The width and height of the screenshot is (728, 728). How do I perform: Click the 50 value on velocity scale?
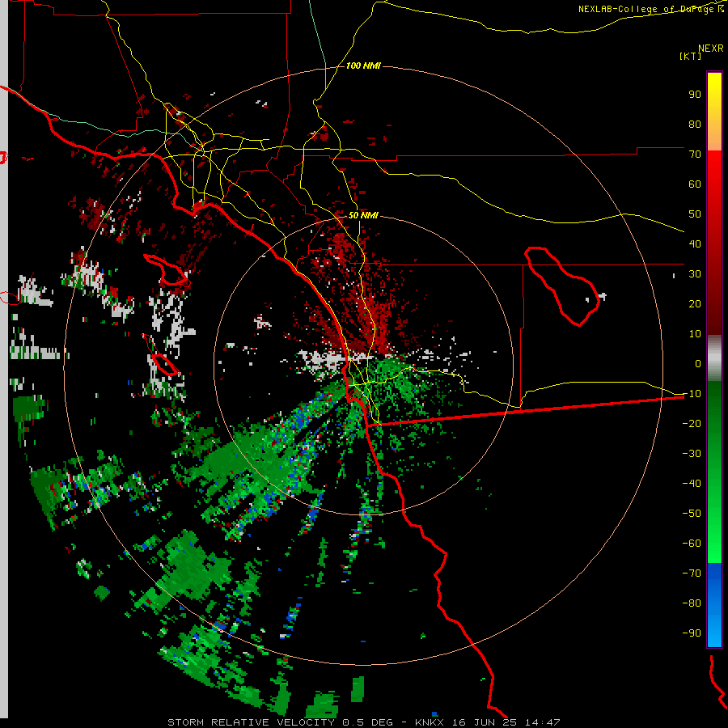coord(695,214)
